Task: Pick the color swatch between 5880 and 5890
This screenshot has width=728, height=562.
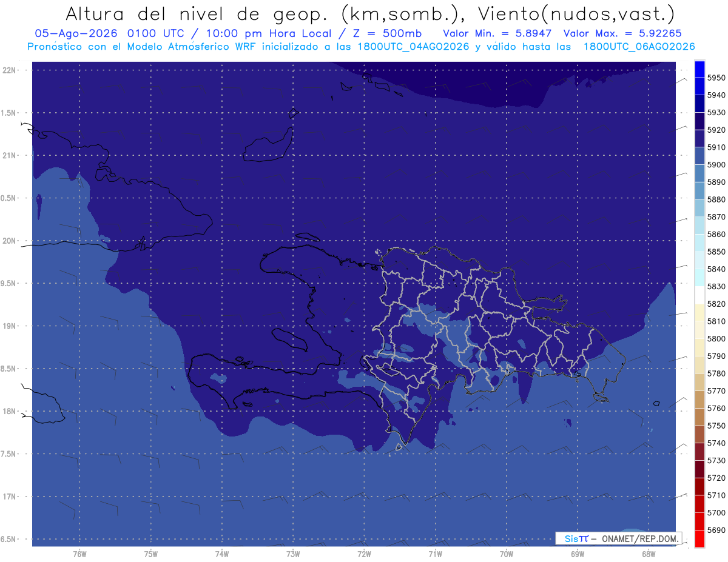Action: (x=699, y=191)
